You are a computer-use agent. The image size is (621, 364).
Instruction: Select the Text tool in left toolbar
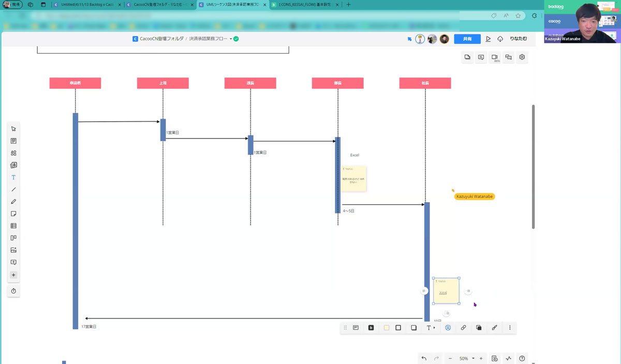[x=13, y=177]
